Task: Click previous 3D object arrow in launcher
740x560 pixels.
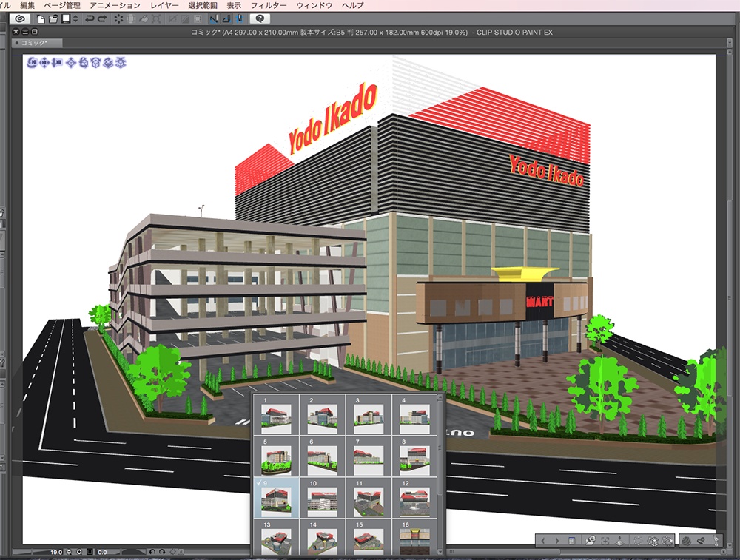Action: [x=543, y=541]
